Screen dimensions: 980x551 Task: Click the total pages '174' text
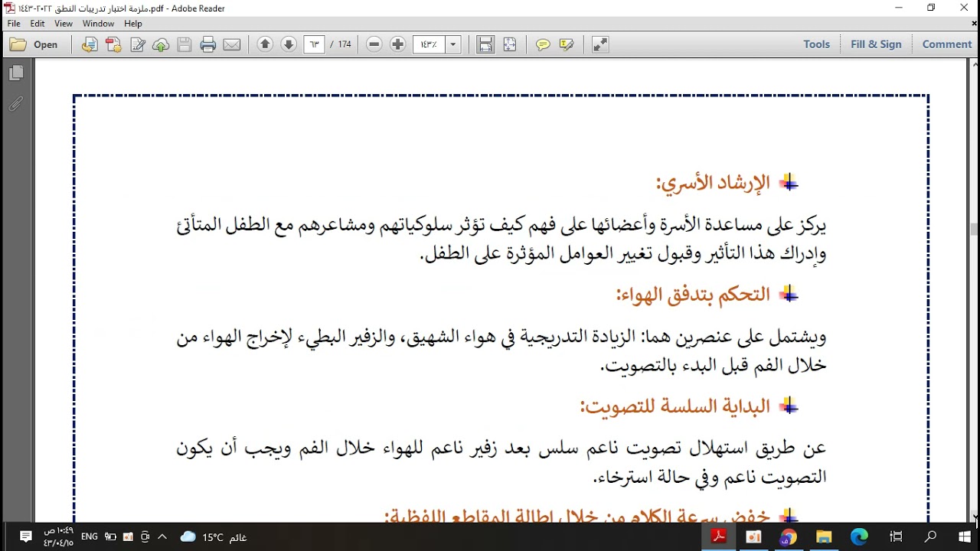point(345,44)
